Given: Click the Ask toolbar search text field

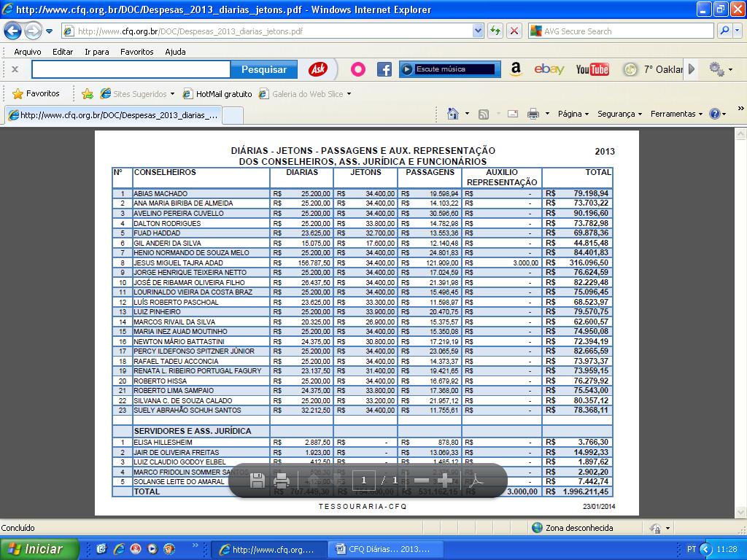Looking at the screenshot, I should (131, 69).
